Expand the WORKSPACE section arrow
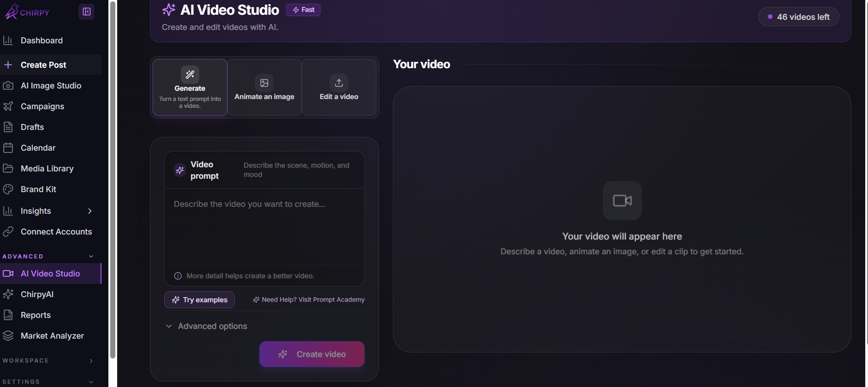The width and height of the screenshot is (868, 387). (x=91, y=361)
